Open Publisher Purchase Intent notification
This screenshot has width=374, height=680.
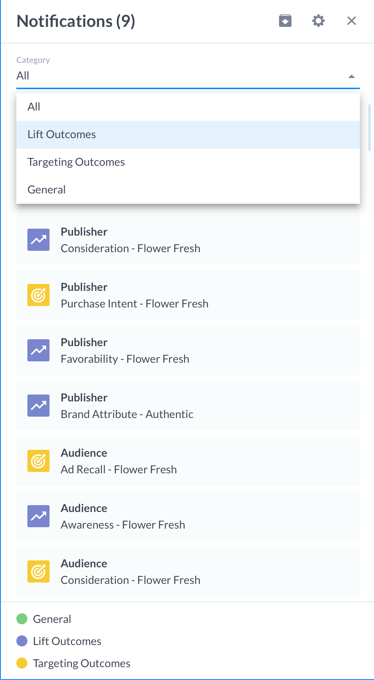[188, 295]
